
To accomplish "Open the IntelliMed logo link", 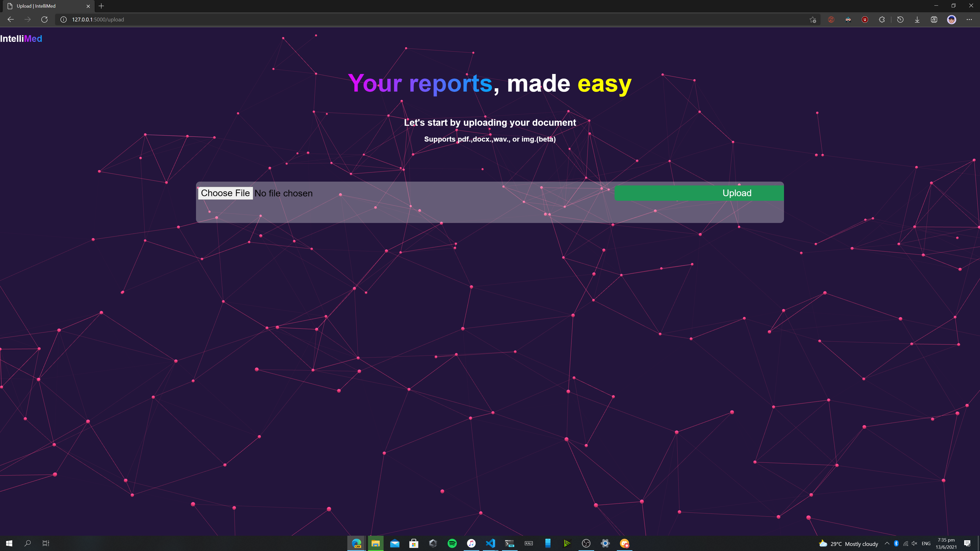I will (21, 39).
